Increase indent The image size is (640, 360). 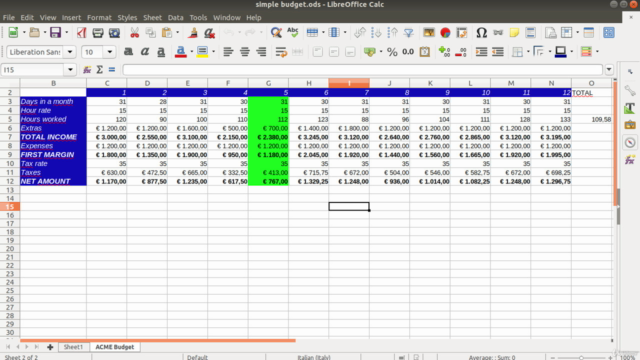[482, 52]
